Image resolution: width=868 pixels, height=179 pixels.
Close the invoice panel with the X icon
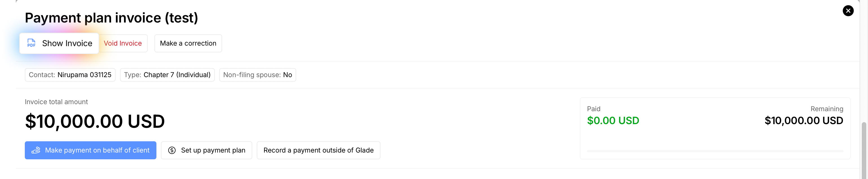848,11
